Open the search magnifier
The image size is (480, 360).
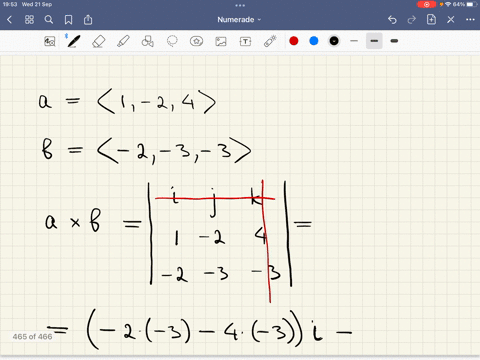pyautogui.click(x=49, y=20)
